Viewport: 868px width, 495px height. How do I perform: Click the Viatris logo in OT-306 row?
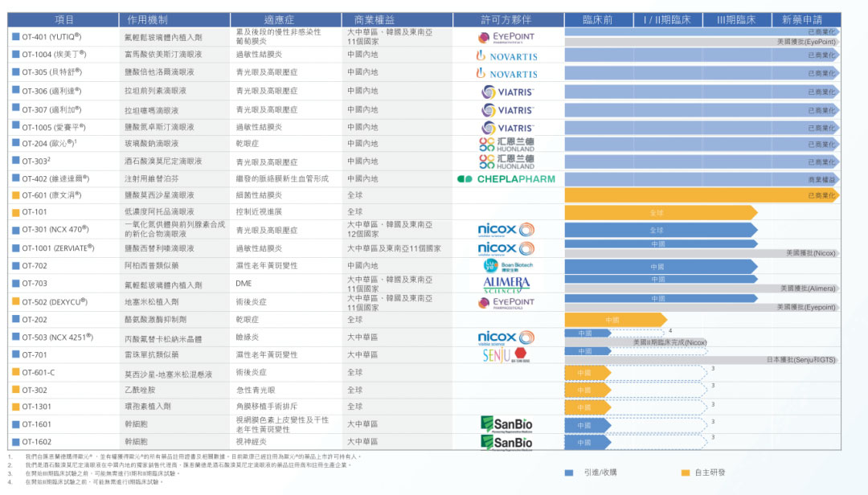(x=506, y=92)
